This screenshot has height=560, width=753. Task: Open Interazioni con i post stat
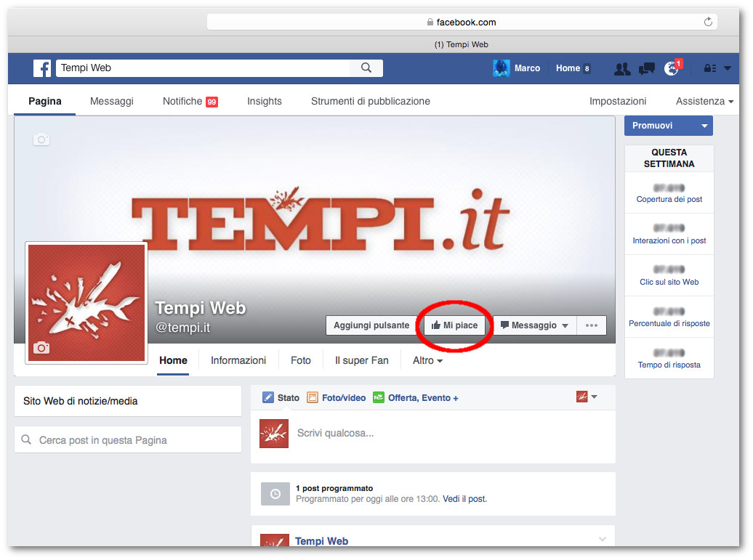pos(669,240)
